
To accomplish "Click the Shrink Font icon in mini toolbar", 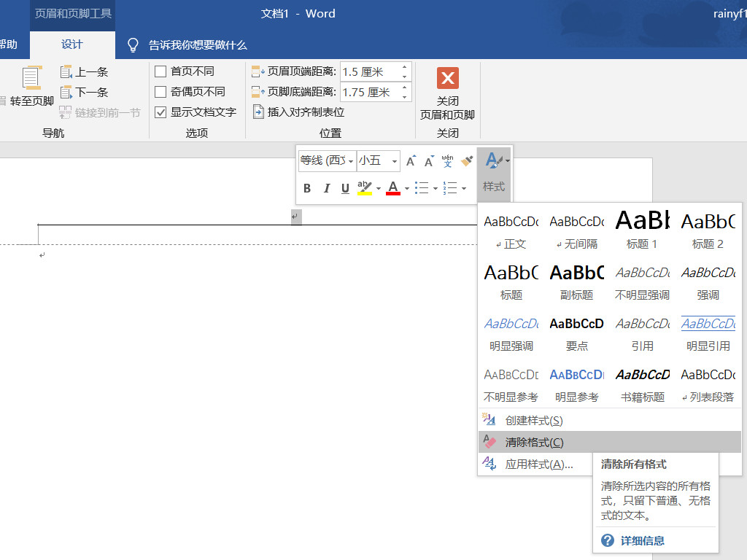I will tap(429, 161).
